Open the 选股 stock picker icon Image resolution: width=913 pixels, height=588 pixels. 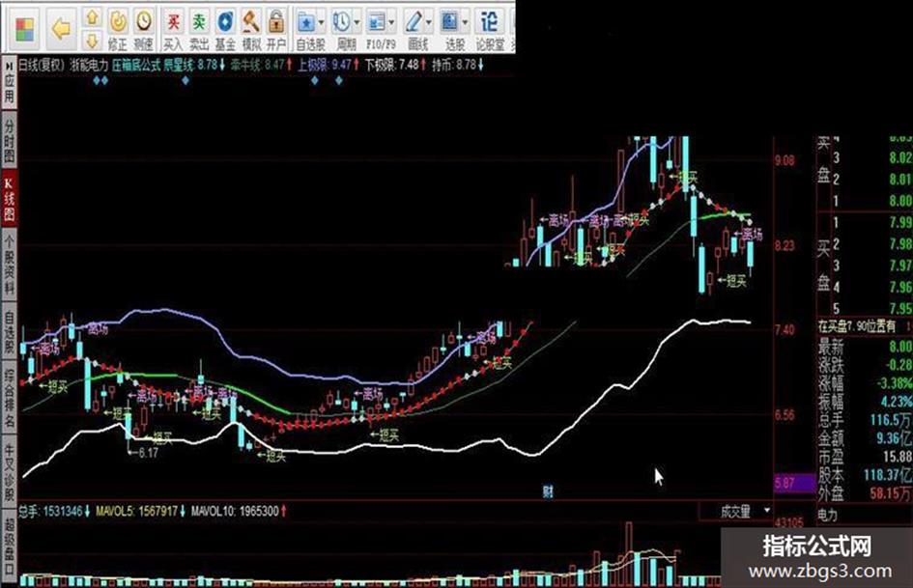[x=449, y=23]
